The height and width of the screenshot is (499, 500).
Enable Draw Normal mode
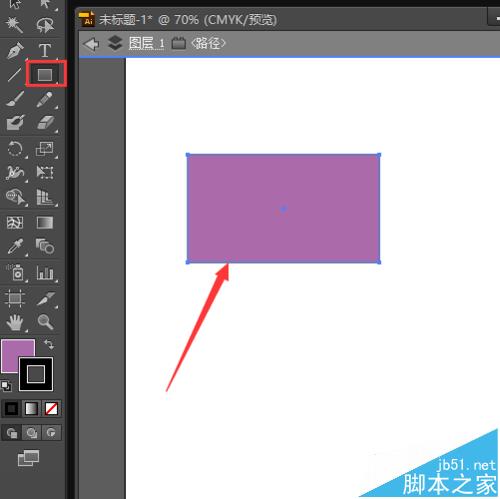(12, 433)
